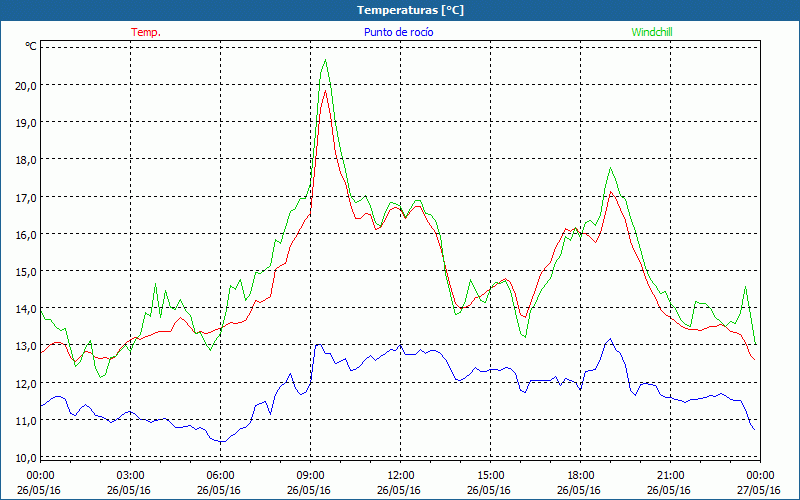Click the '18:00' time axis label
The width and height of the screenshot is (800, 500).
point(581,476)
